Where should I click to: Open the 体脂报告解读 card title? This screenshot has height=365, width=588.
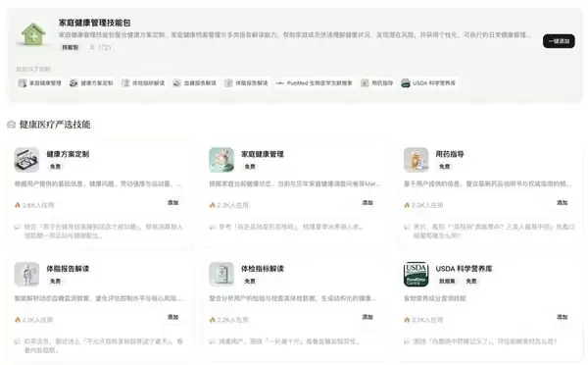(x=68, y=269)
